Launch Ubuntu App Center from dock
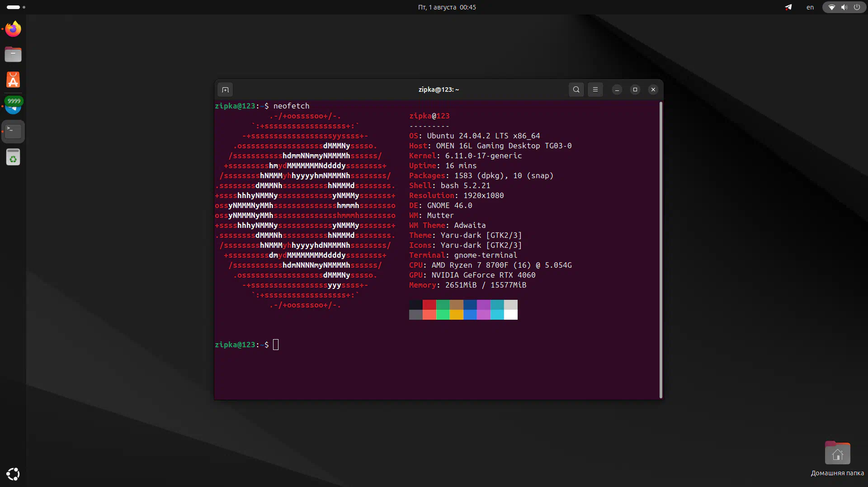 13,80
